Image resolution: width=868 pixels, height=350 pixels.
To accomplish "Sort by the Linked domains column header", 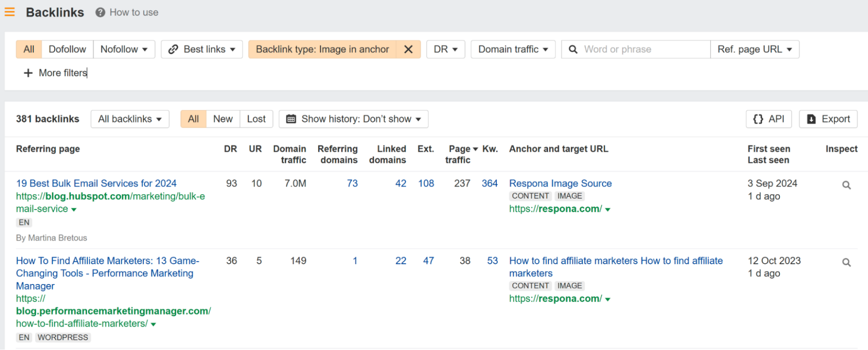I will point(387,154).
